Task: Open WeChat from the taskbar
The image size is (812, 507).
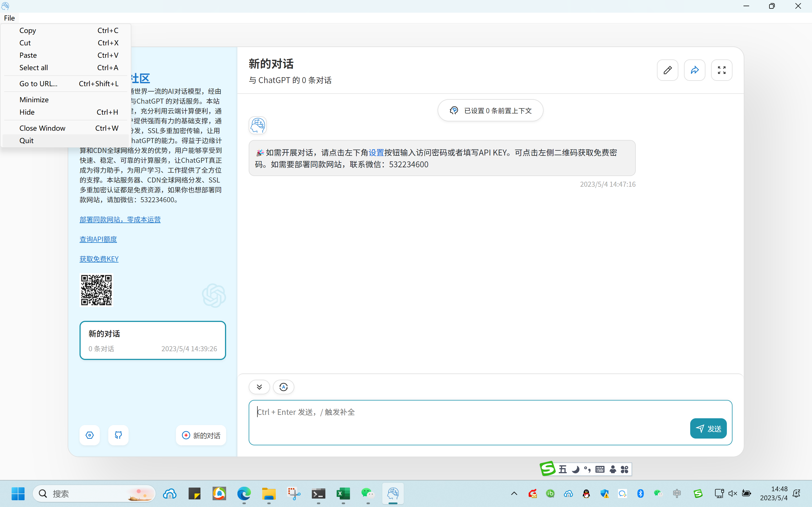Action: point(368,493)
